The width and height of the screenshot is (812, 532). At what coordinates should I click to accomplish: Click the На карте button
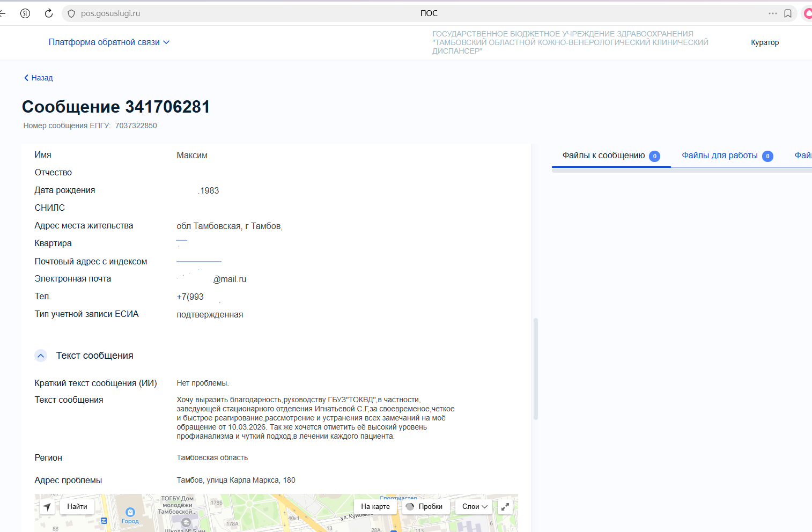[375, 507]
